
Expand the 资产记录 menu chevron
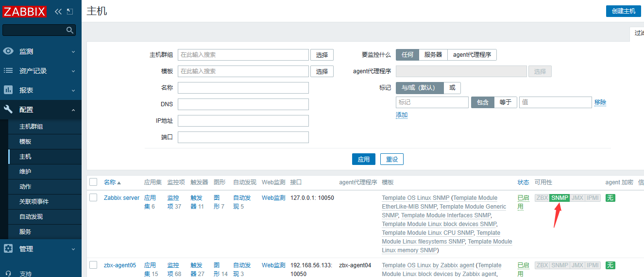click(x=73, y=71)
